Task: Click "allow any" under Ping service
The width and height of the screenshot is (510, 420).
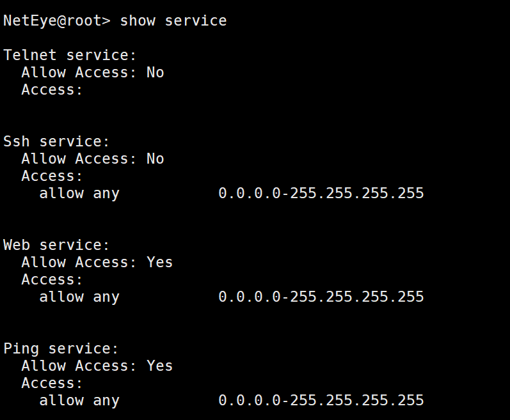Action: pyautogui.click(x=79, y=400)
